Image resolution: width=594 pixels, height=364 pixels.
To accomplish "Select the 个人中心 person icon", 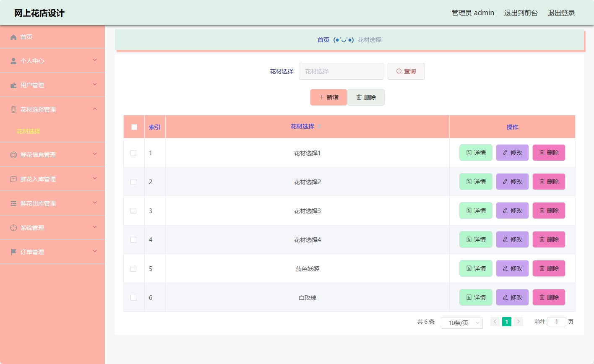I will 14,61.
